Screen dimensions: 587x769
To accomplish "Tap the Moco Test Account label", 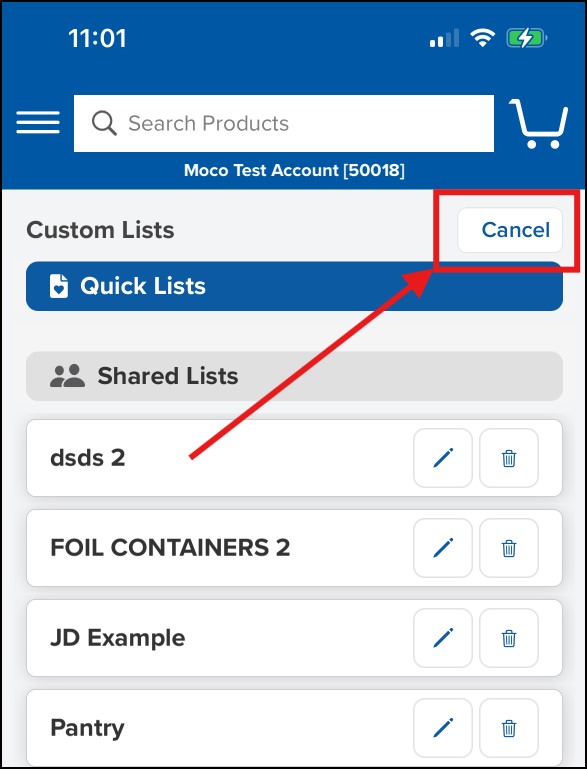I will [294, 170].
